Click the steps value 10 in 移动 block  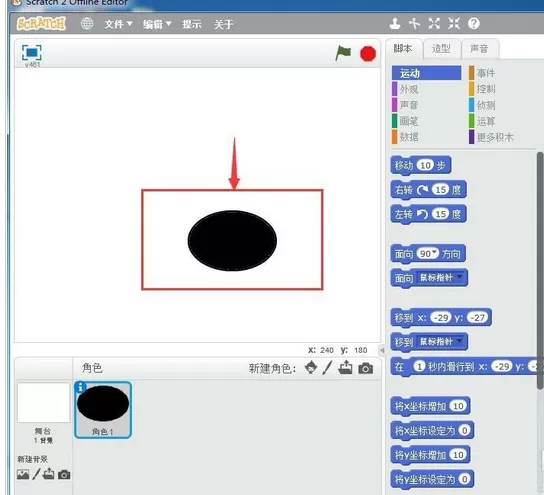tap(425, 165)
